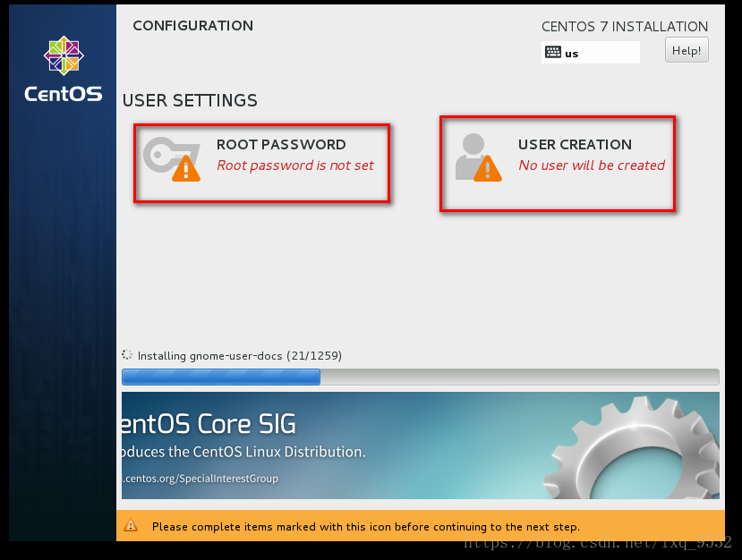742x560 pixels.
Task: Click the 'CONFIGURATION' title text
Action: pyautogui.click(x=193, y=26)
